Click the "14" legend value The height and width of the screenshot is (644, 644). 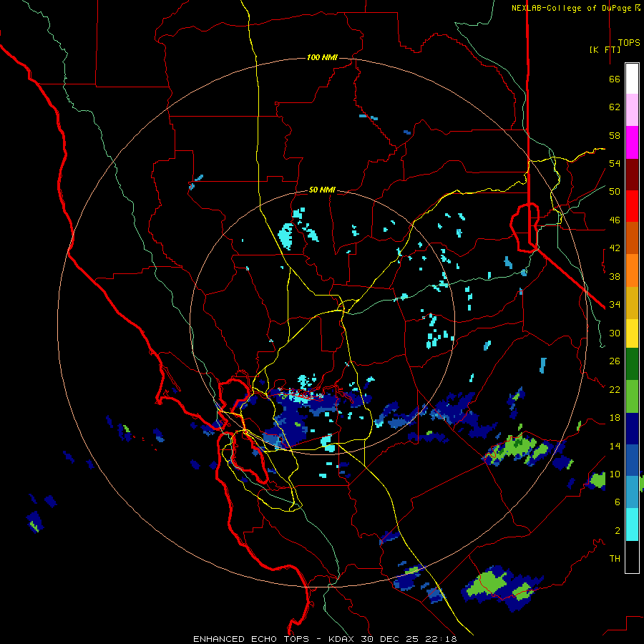point(615,446)
